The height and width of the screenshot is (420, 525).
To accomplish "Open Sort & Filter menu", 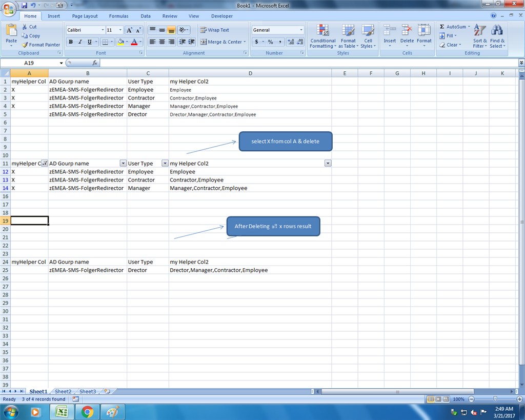I will click(x=480, y=36).
